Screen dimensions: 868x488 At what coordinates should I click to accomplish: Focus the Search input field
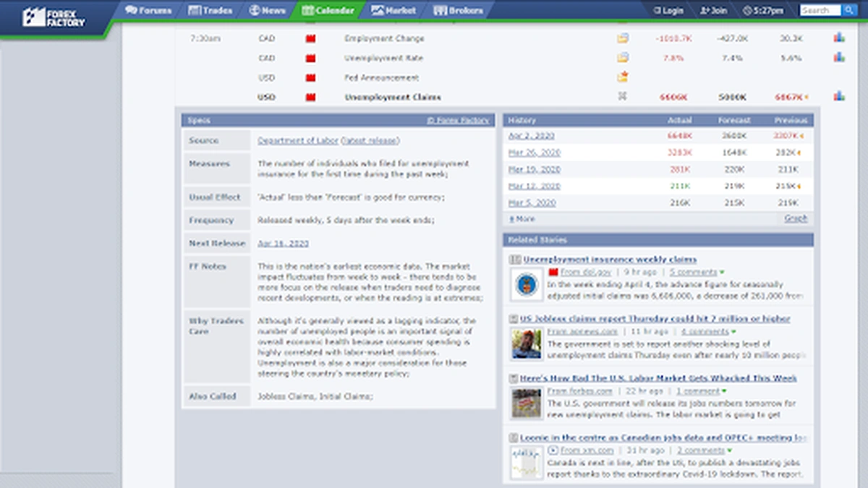820,10
